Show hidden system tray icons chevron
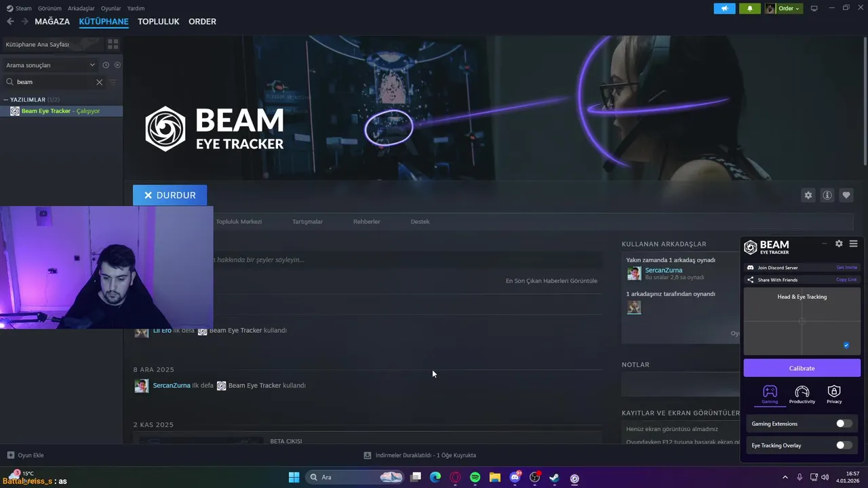The height and width of the screenshot is (488, 868). (x=785, y=477)
